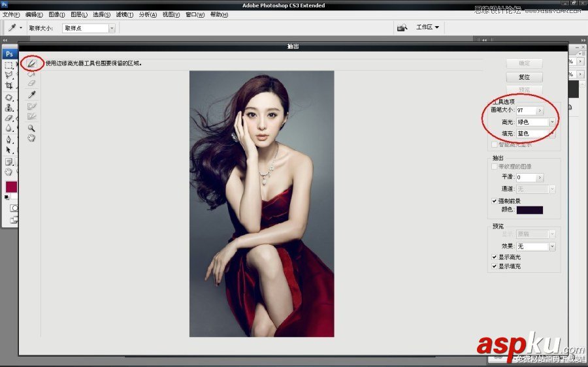Select the Edge Highlighter tool in Extract dialog
The image size is (588, 367).
(31, 64)
